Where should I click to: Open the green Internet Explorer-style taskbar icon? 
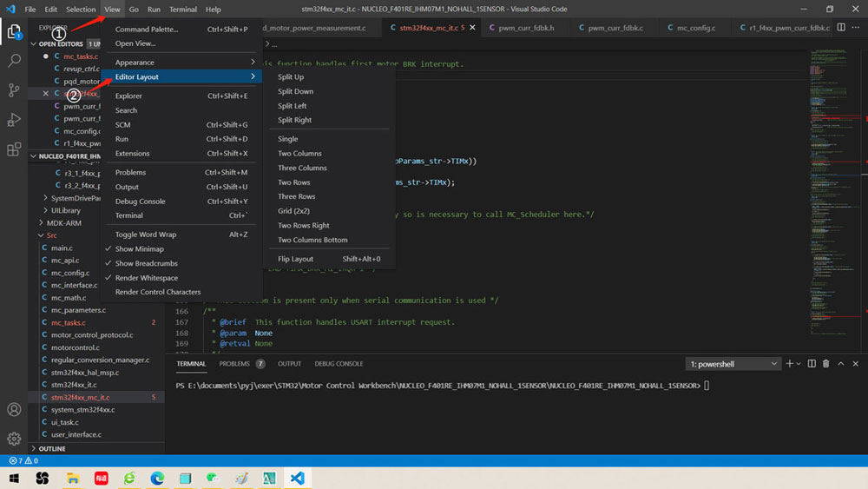pyautogui.click(x=129, y=478)
